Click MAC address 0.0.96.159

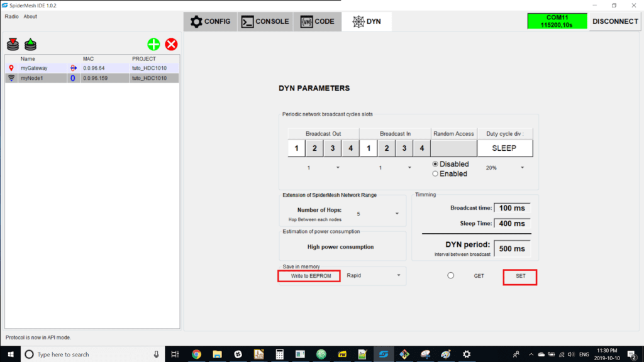(x=96, y=78)
